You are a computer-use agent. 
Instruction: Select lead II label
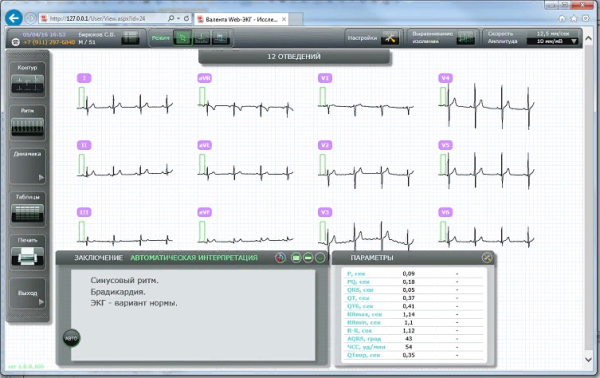tap(84, 145)
